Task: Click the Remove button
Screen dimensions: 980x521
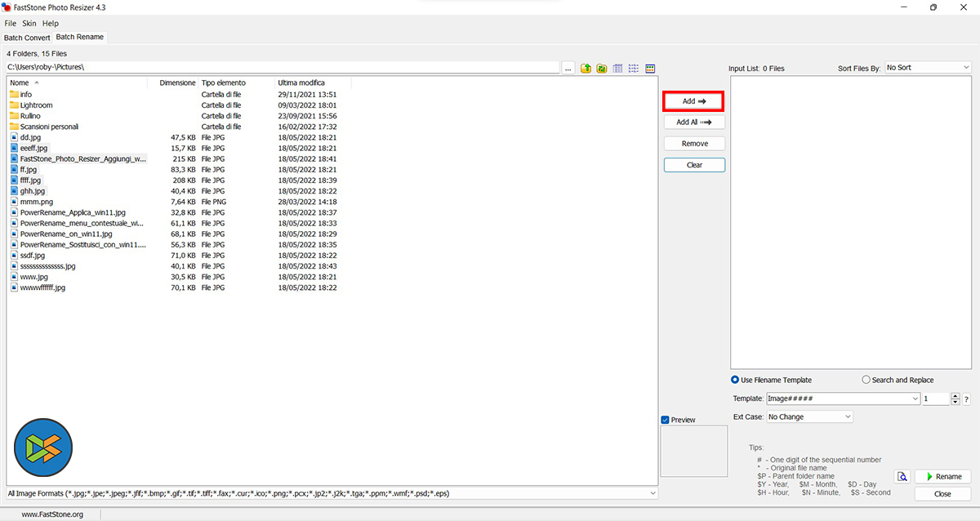Action: (694, 144)
